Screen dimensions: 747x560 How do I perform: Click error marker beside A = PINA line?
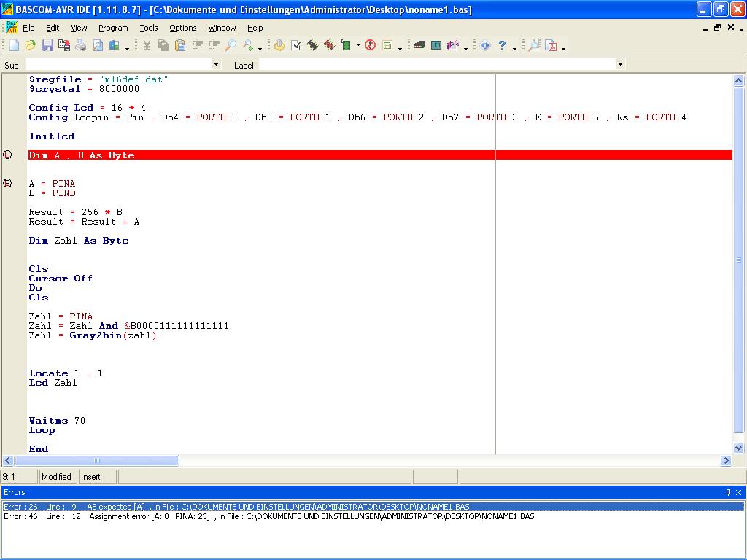[x=7, y=183]
